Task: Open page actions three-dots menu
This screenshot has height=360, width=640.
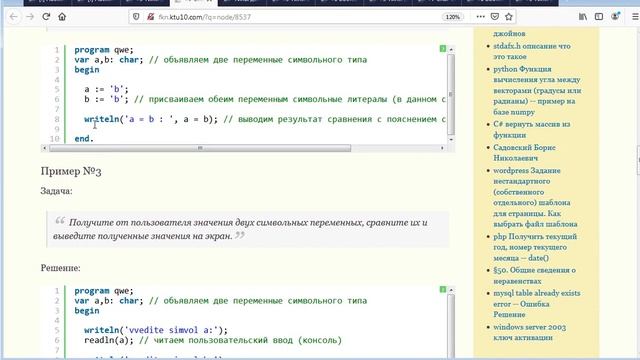Action: click(480, 17)
